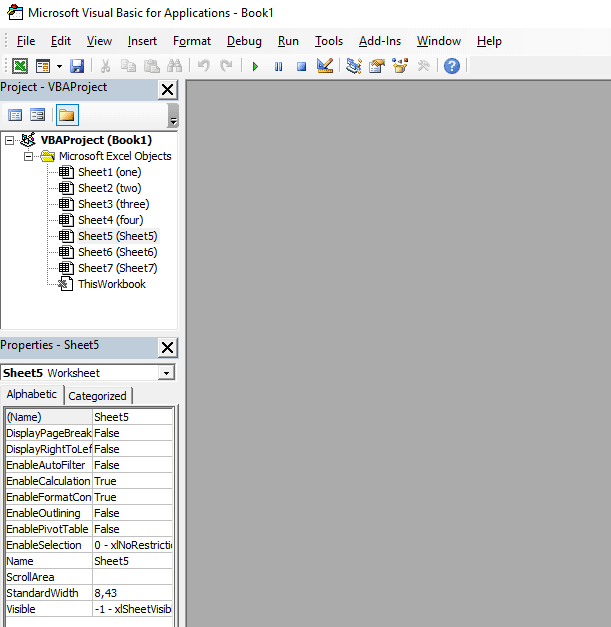Save the workbook with the floppy icon
Image resolution: width=611 pixels, height=627 pixels.
tap(77, 66)
